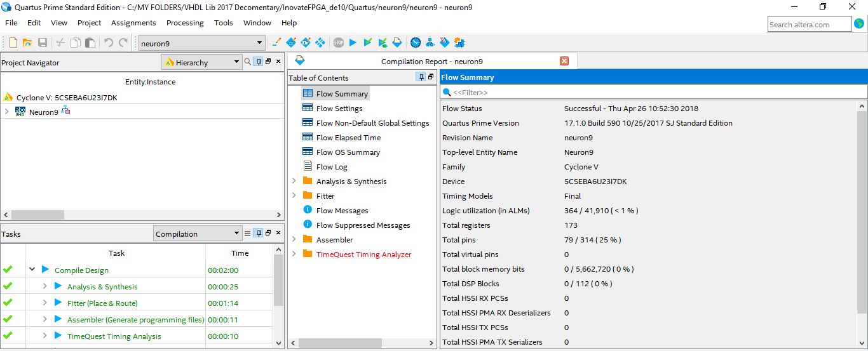Expand the Neuron9 entity in hierarchy
This screenshot has width=868, height=351.
coord(6,112)
